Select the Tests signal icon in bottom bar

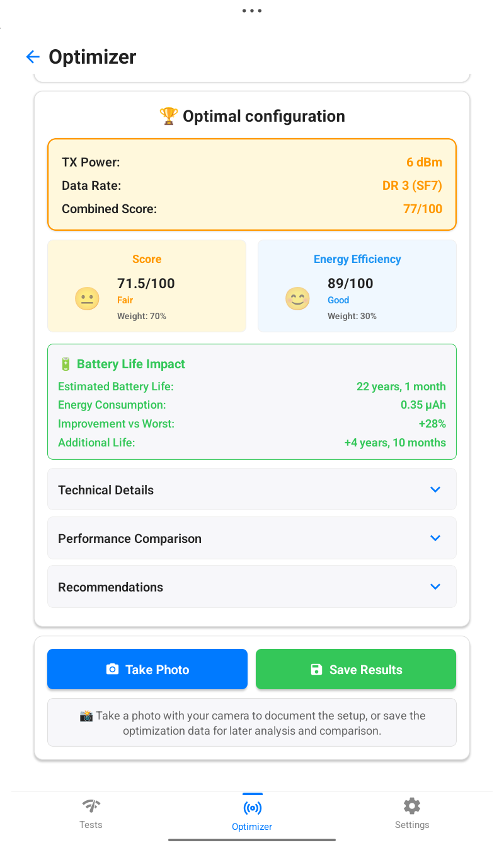pos(91,806)
